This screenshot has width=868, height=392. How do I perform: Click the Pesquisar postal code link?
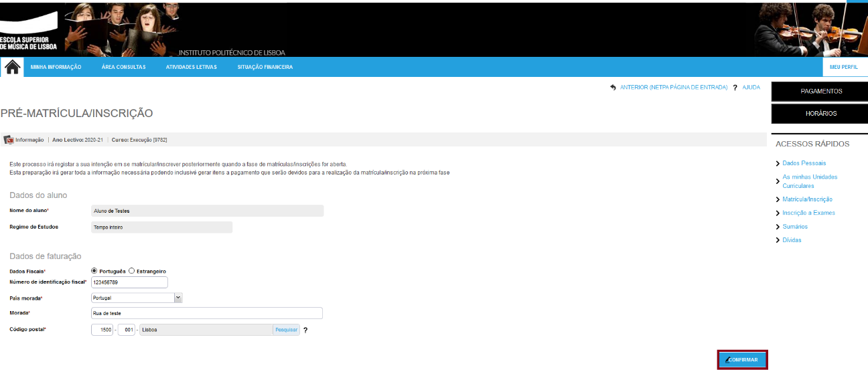[287, 330]
